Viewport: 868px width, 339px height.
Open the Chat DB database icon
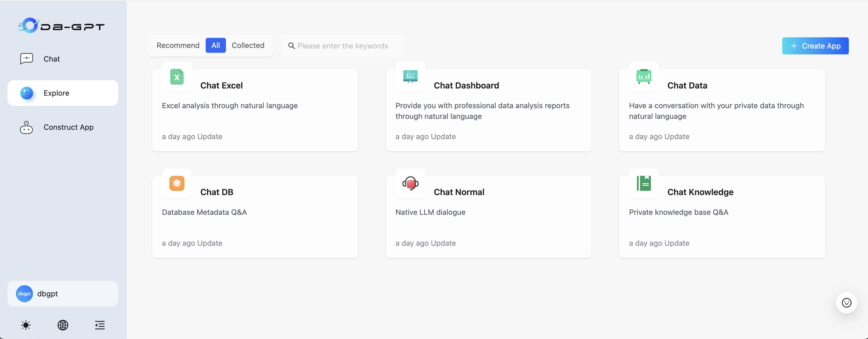point(177,184)
